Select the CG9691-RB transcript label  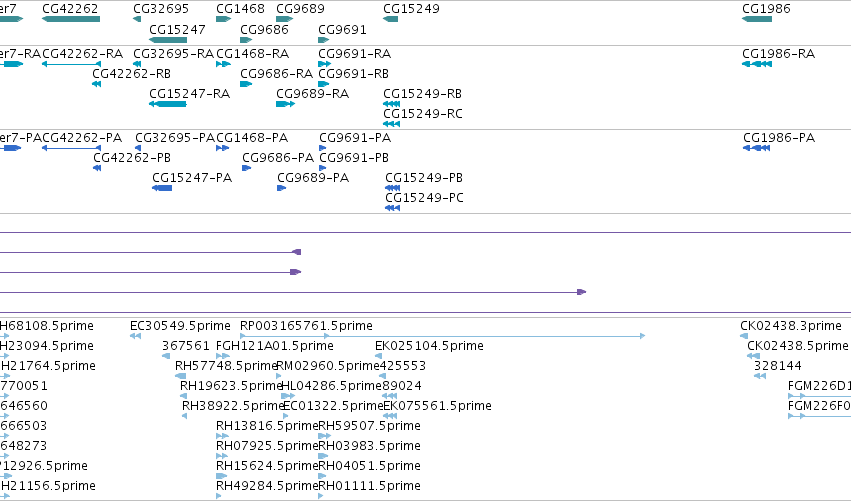(353, 74)
